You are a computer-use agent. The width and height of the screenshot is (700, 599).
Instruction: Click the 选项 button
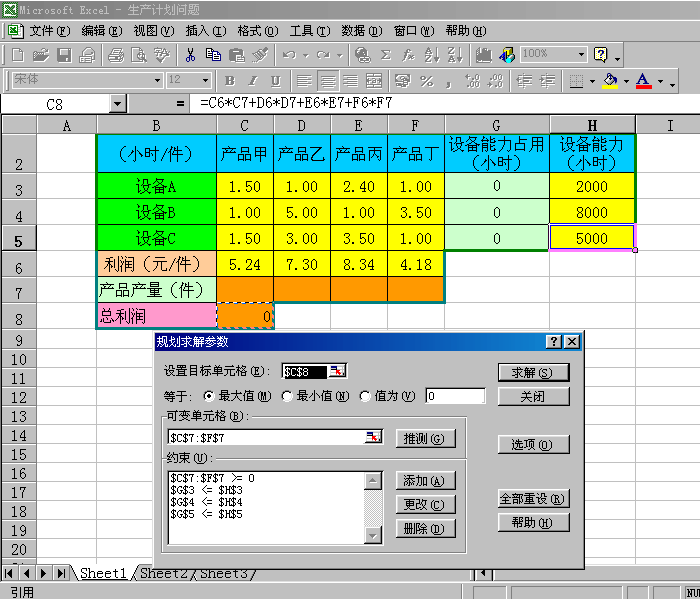(533, 445)
